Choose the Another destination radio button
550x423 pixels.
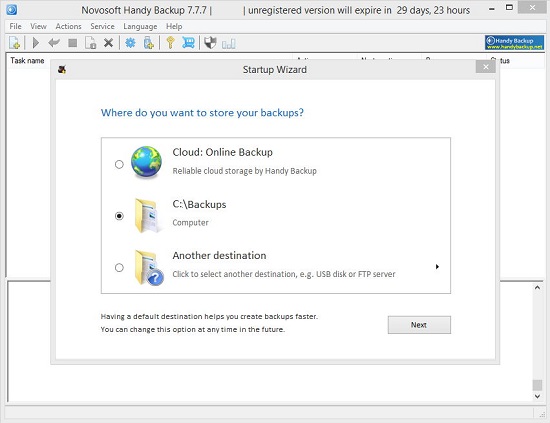119,268
